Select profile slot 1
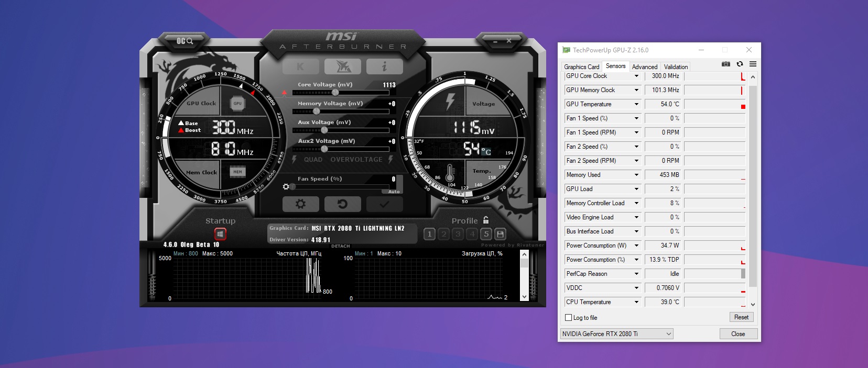Viewport: 868px width, 368px height. pyautogui.click(x=429, y=234)
